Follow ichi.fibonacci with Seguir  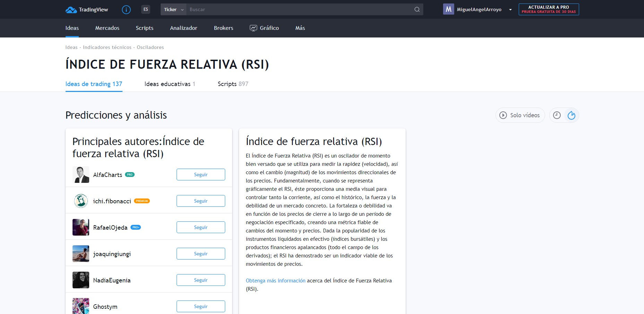point(201,201)
